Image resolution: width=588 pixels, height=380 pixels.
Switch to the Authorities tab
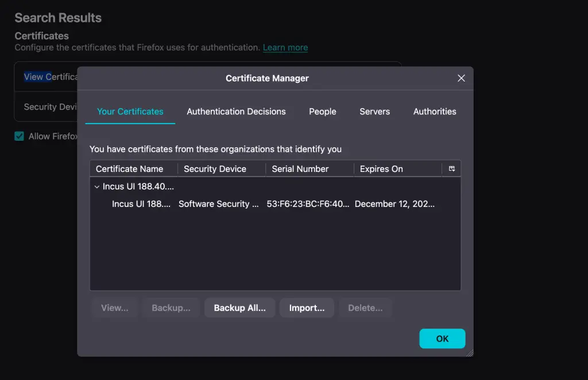pos(435,112)
